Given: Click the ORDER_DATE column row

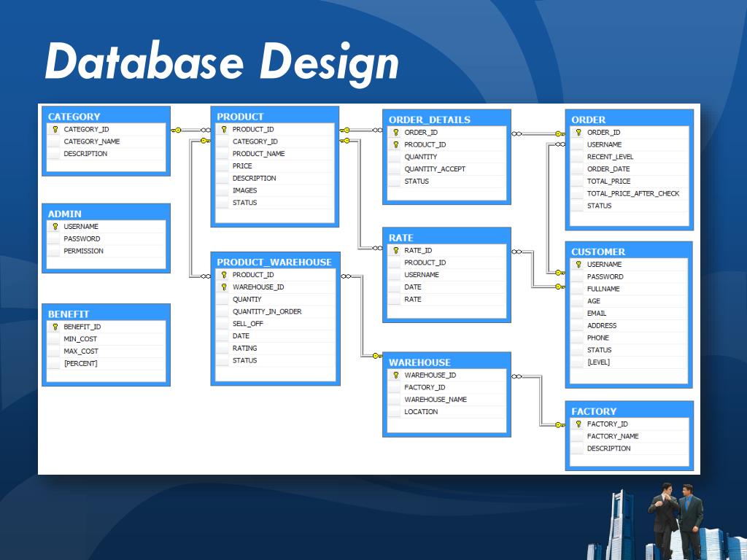Looking at the screenshot, I should (630, 169).
